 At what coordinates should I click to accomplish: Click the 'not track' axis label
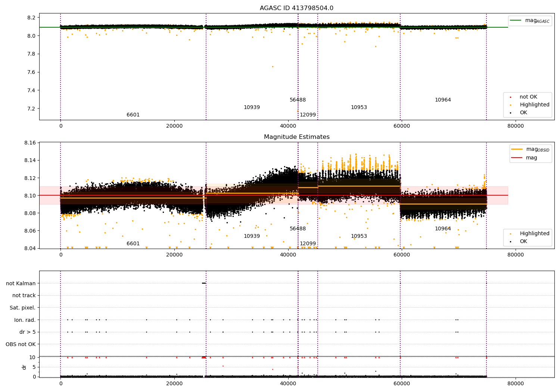point(24,296)
